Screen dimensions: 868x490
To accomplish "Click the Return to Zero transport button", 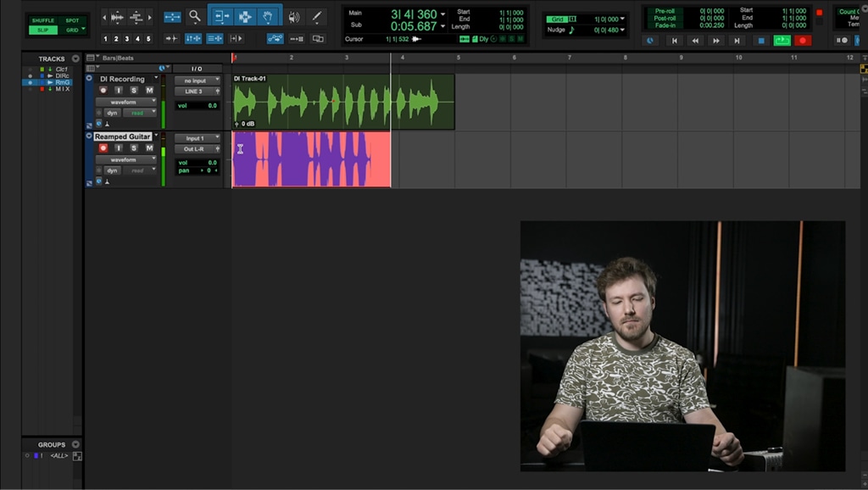I will (x=674, y=41).
